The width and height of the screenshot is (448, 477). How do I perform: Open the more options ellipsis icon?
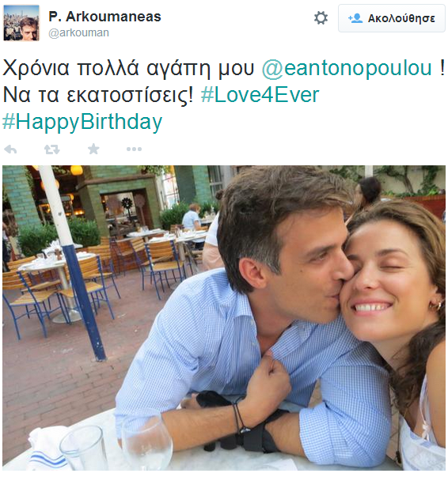pyautogui.click(x=134, y=149)
